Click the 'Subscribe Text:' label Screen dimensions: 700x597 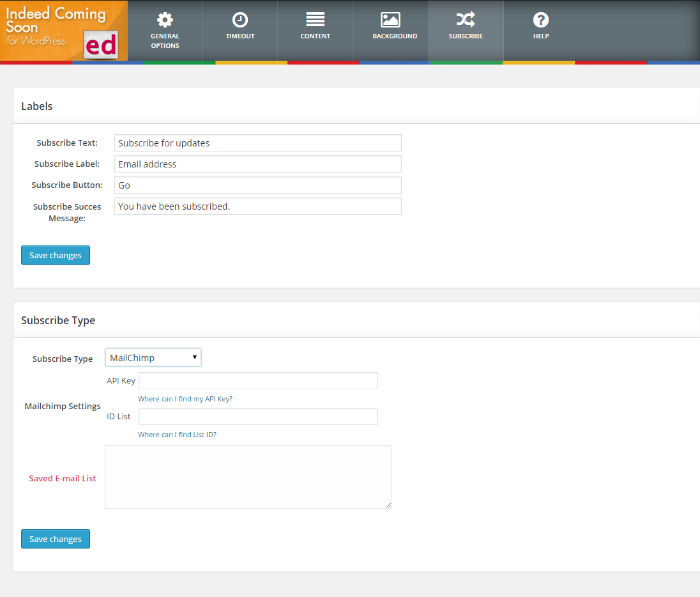[x=67, y=143]
